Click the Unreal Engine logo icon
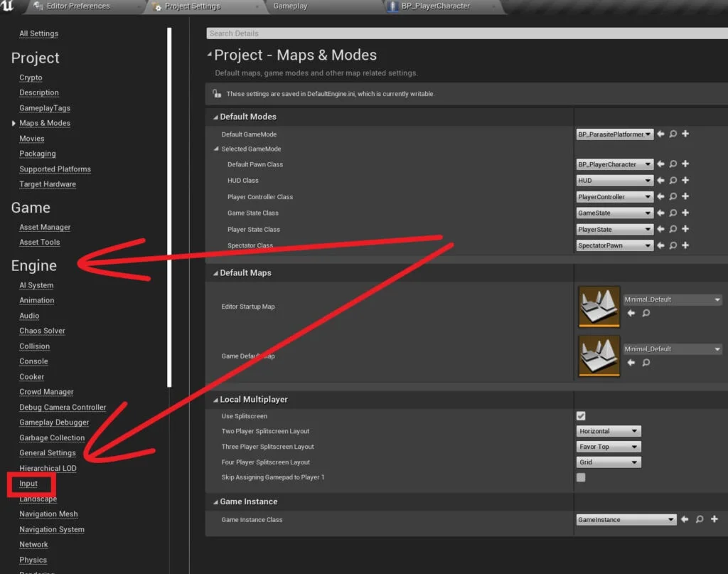The width and height of the screenshot is (728, 574). point(7,6)
